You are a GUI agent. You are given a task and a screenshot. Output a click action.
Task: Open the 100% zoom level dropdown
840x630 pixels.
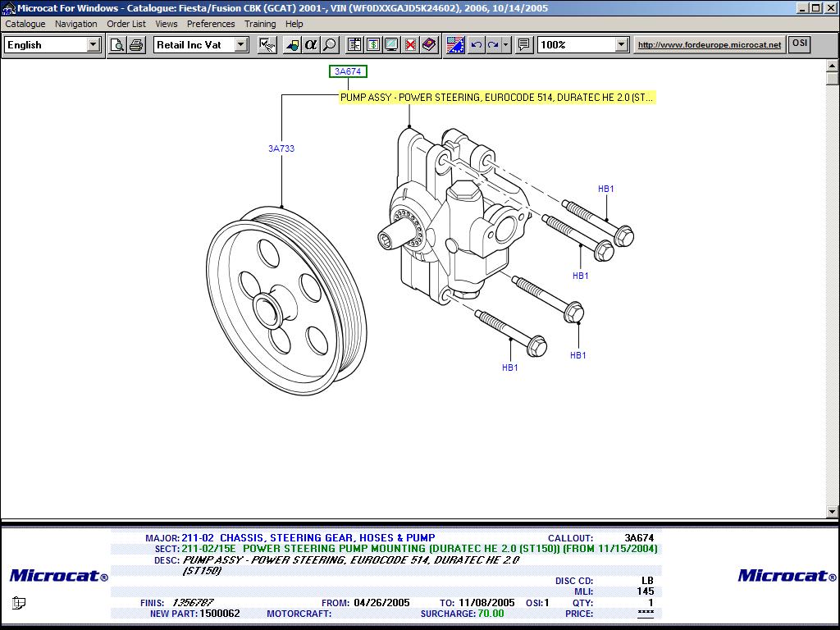(x=621, y=45)
